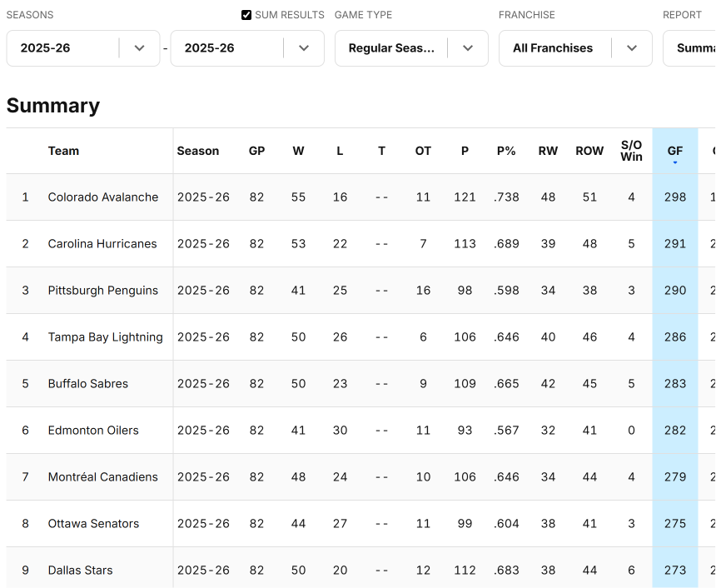Screen dimensions: 716x588
Task: Open Montréal Canadiens team link
Action: 102,476
